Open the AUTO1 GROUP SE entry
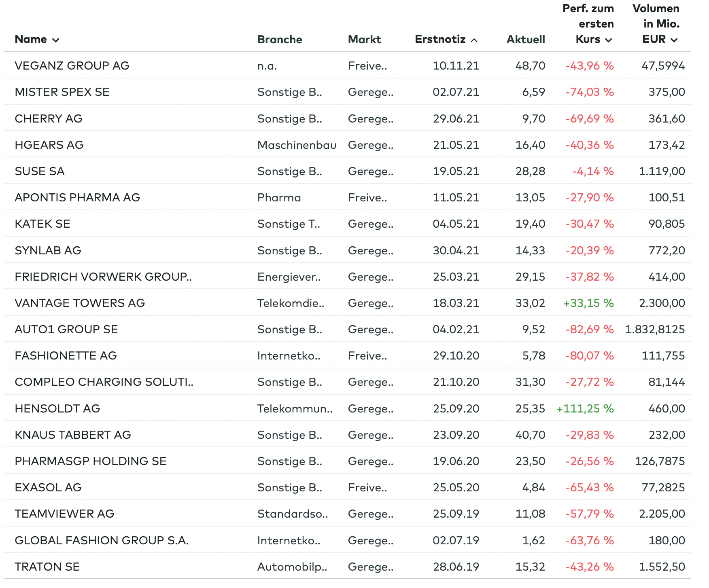The height and width of the screenshot is (588, 709). [x=66, y=329]
